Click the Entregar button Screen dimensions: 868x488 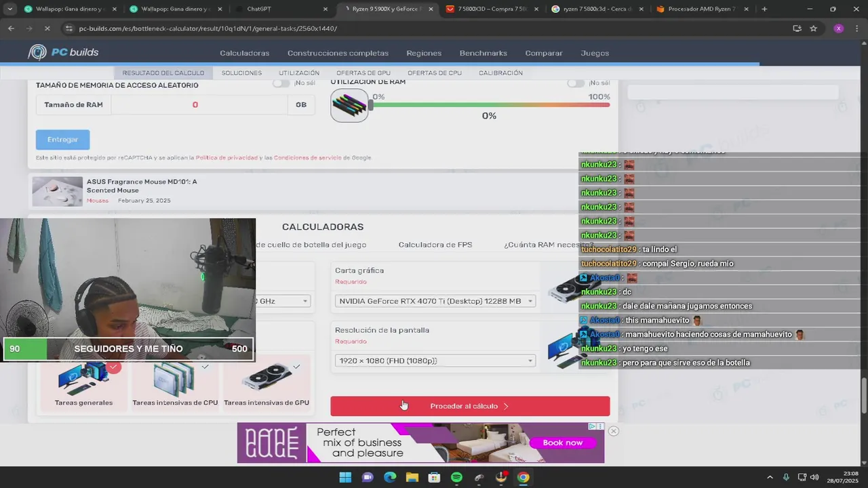pos(62,140)
